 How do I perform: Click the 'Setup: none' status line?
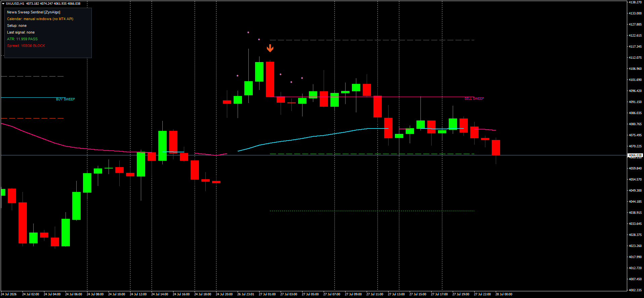click(17, 26)
